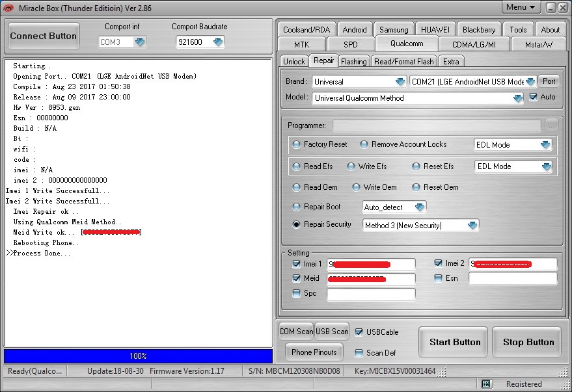This screenshot has height=392, width=572.
Task: Click the Start Button
Action: click(x=453, y=342)
